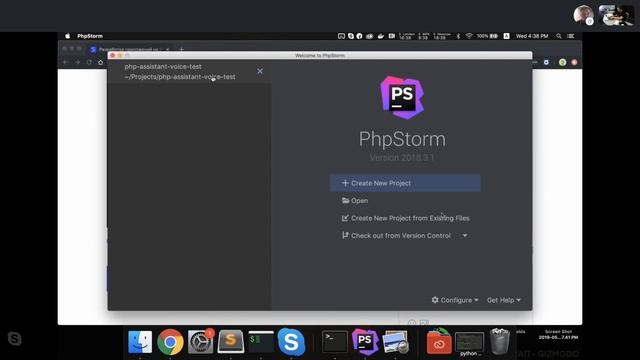Click the Skype logo in bottom-left overlay
Viewport: 640px width, 360px height.
pyautogui.click(x=14, y=338)
